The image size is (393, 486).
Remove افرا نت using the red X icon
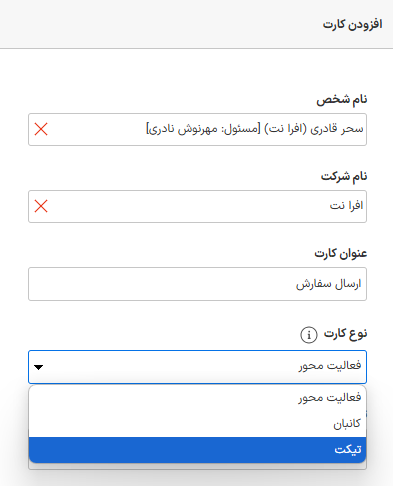click(x=41, y=206)
